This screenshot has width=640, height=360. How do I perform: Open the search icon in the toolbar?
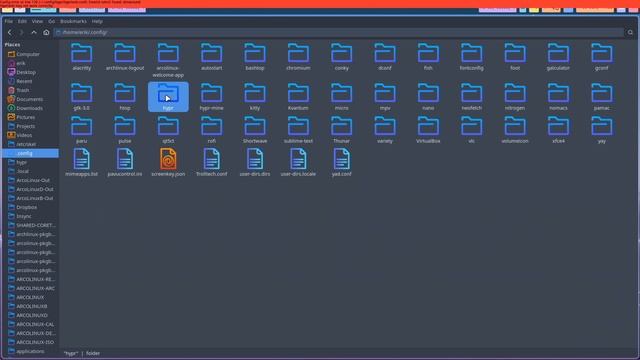630,32
